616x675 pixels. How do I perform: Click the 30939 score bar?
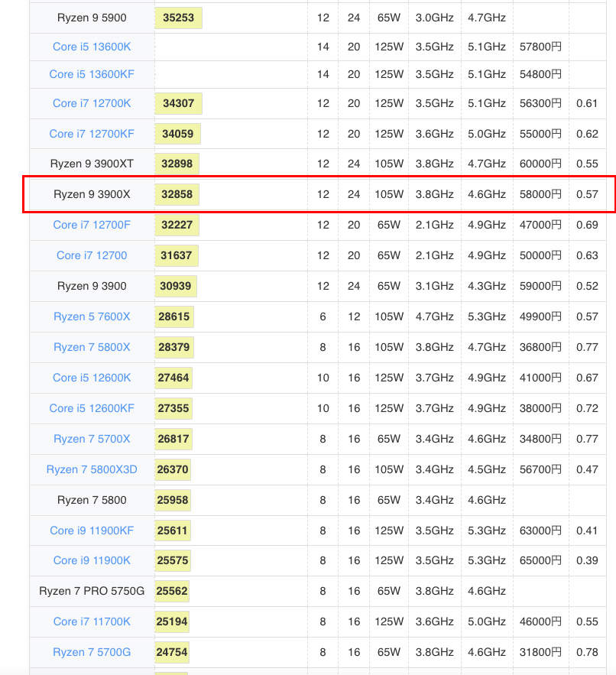point(176,286)
